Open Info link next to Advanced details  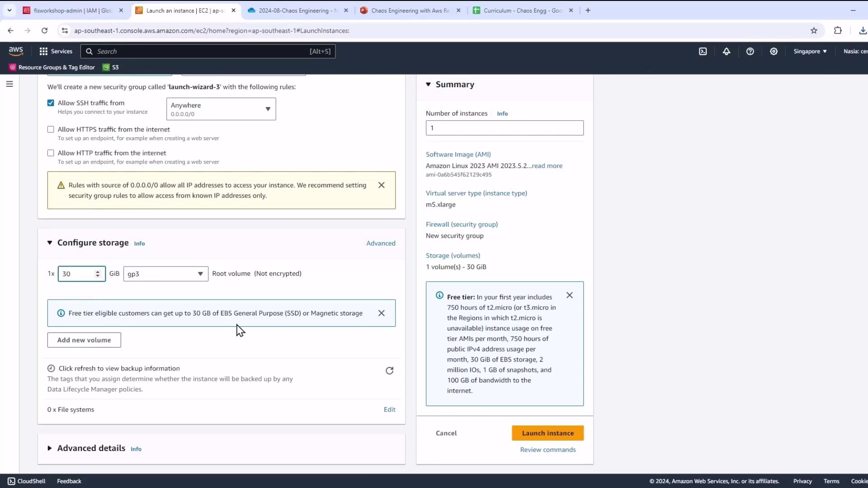[x=136, y=449]
